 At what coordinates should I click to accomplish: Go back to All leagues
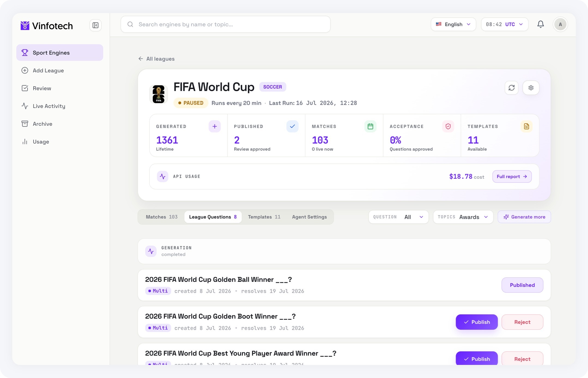pos(156,59)
